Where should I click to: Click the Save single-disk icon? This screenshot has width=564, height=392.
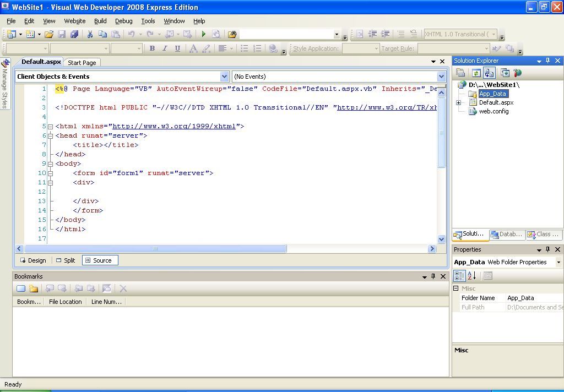coord(62,34)
